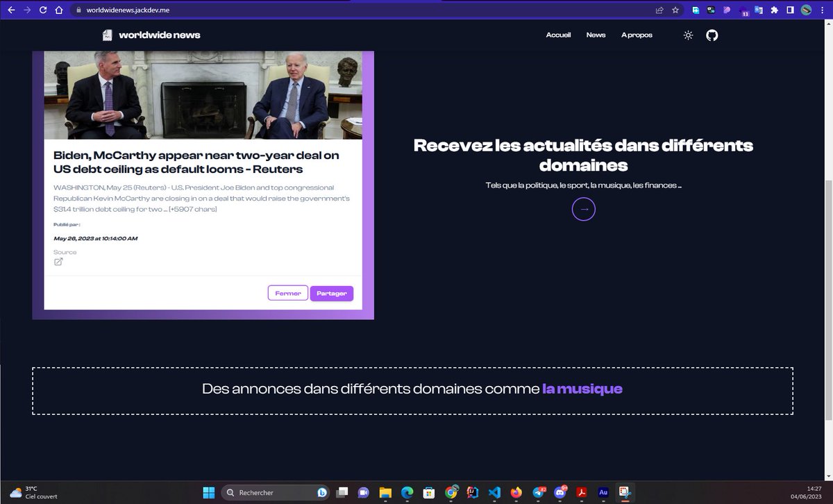This screenshot has height=504, width=833.
Task: Click the taskbar Rechercher search box
Action: tap(276, 493)
